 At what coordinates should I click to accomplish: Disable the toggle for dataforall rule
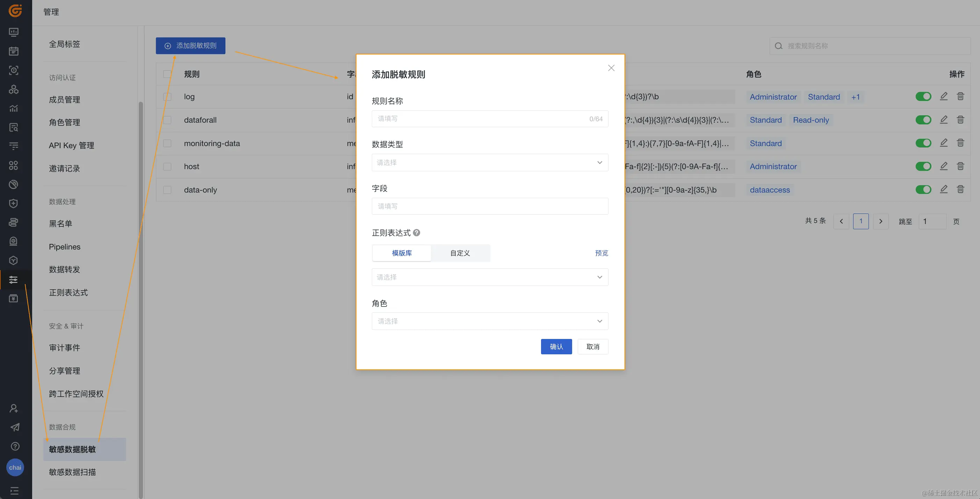click(x=923, y=120)
